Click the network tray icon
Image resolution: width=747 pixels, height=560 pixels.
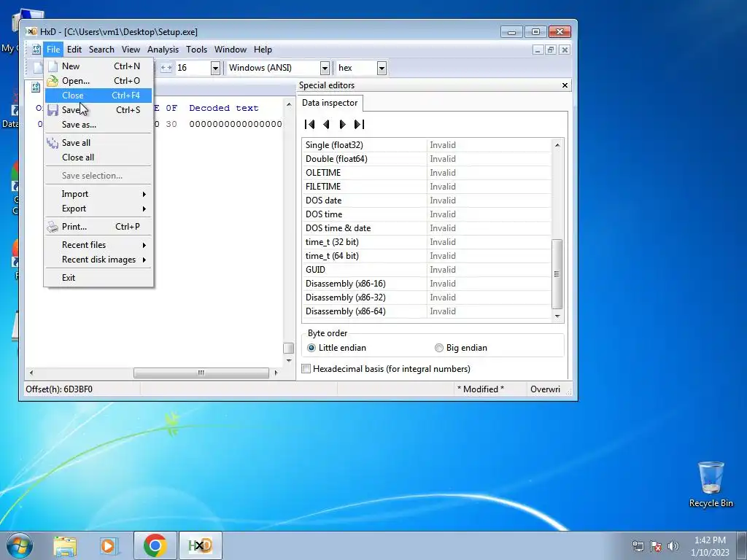tap(638, 546)
